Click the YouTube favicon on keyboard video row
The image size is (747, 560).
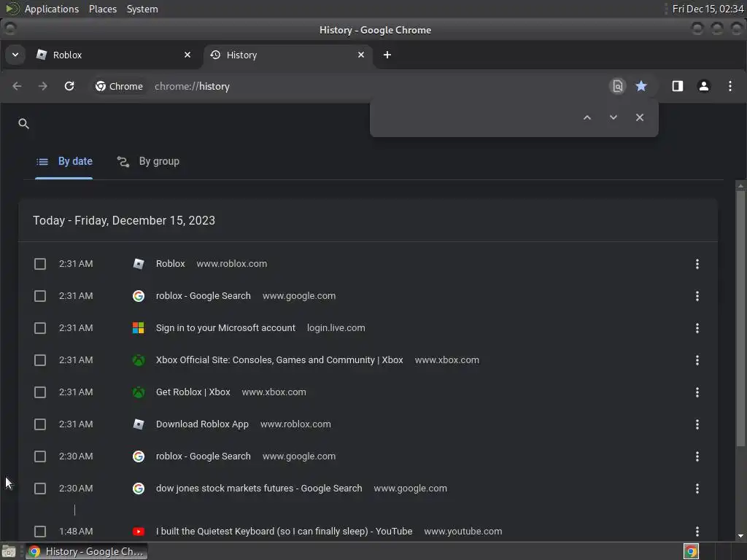(138, 532)
